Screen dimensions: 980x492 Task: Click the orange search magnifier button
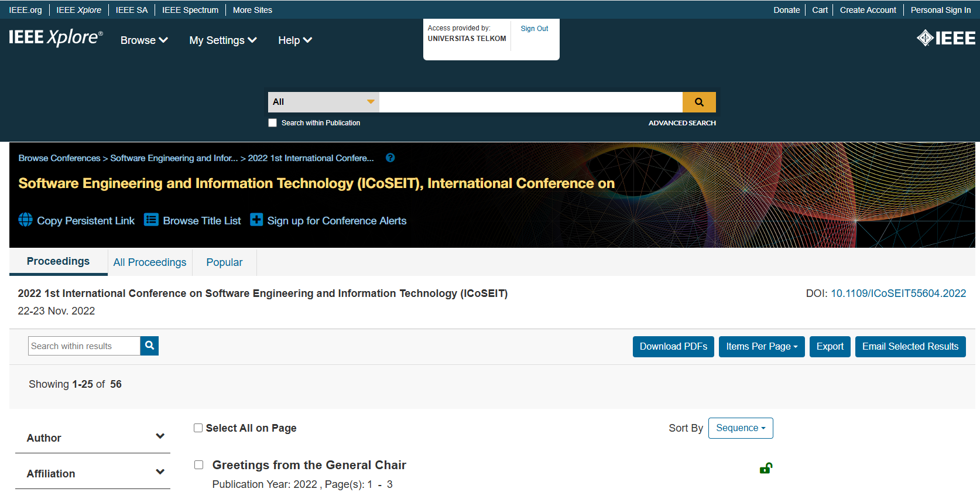[x=698, y=102]
